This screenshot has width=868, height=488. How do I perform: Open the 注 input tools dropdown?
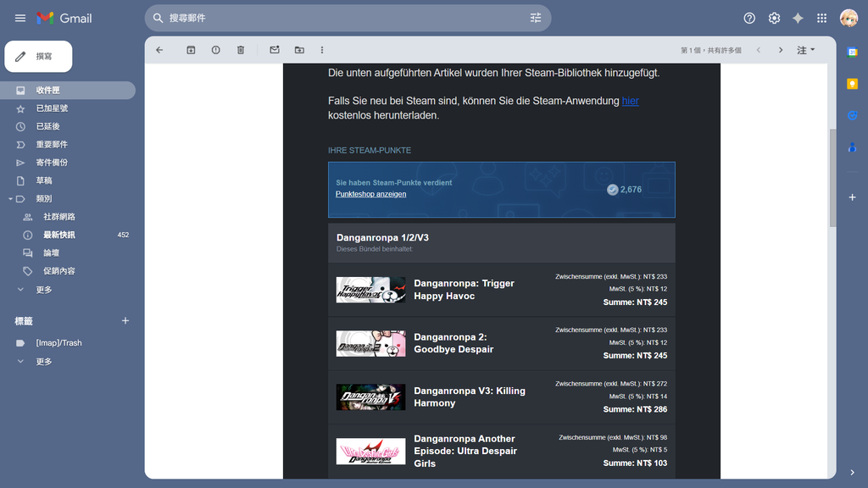pyautogui.click(x=806, y=50)
